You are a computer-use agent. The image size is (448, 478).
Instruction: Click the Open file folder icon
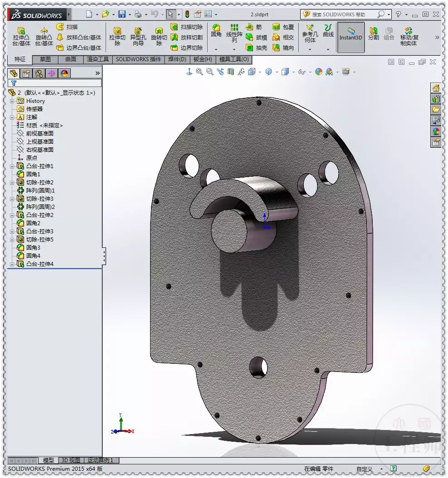105,14
